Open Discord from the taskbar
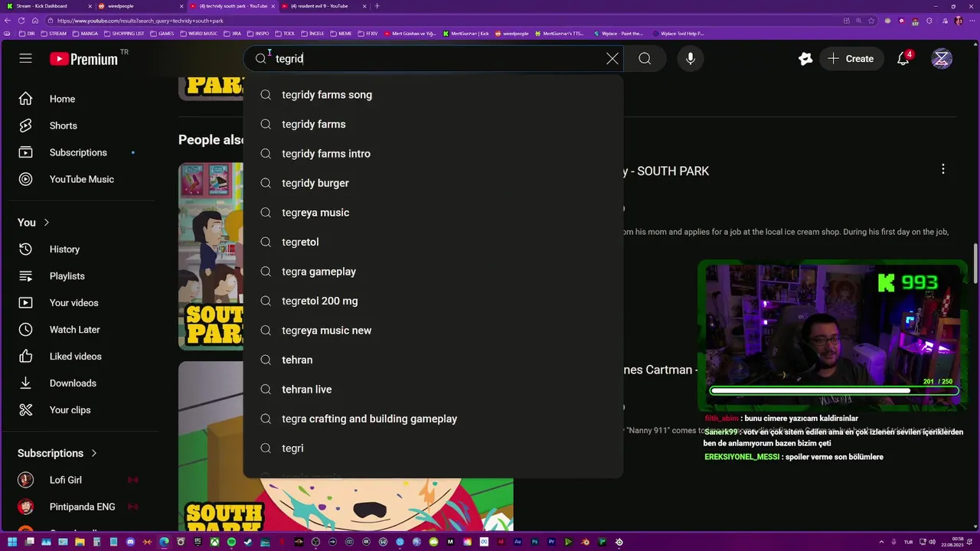The height and width of the screenshot is (551, 980). tap(130, 542)
